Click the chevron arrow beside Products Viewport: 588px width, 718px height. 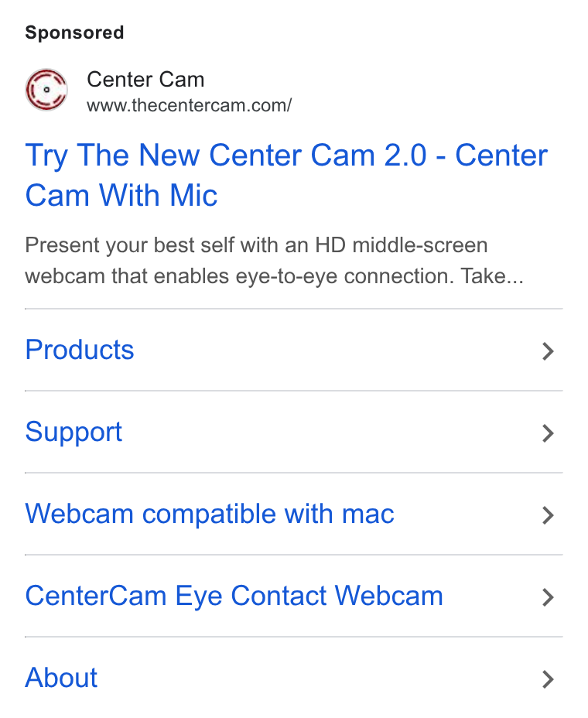[548, 351]
